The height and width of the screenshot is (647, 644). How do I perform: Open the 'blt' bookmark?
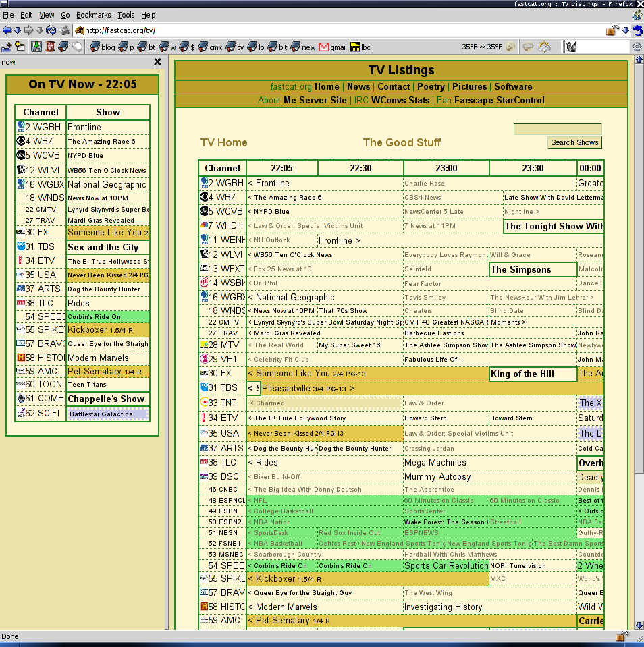277,47
